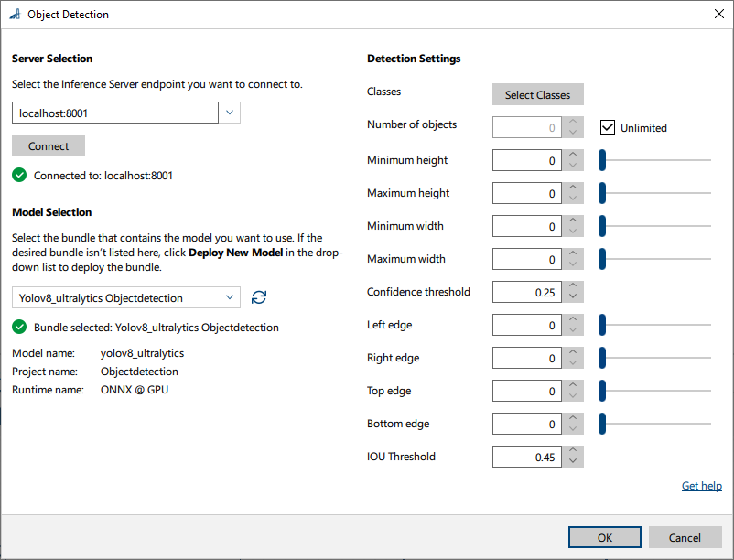Click project name value 'Objectdetection'
The width and height of the screenshot is (734, 560).
(x=139, y=372)
